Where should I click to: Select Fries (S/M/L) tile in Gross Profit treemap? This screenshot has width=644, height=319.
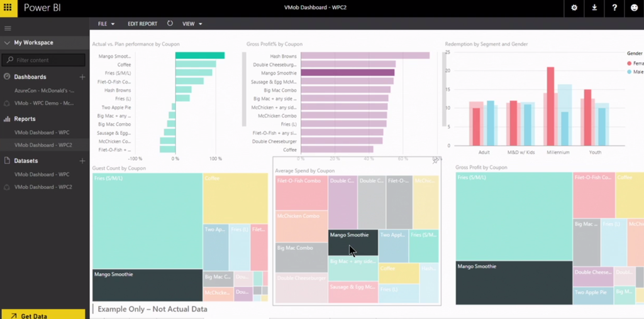point(514,216)
